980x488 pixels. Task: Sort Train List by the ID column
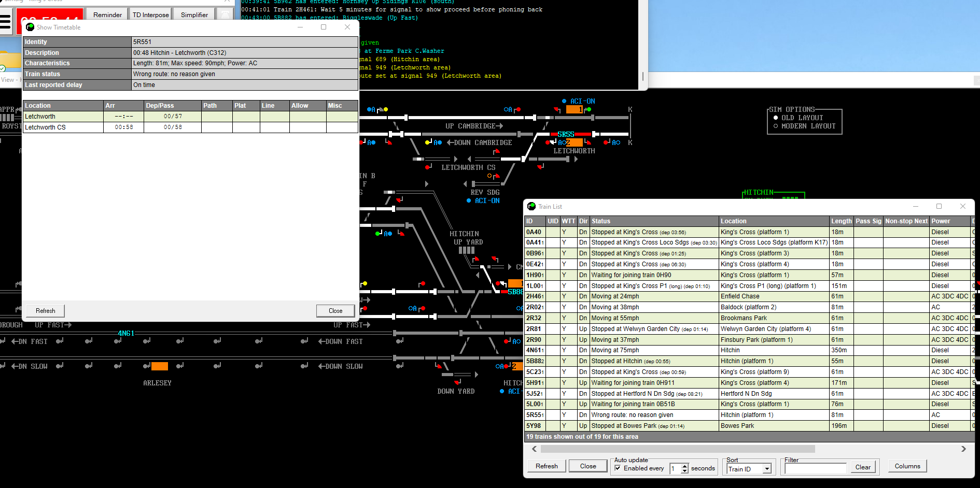pos(535,221)
